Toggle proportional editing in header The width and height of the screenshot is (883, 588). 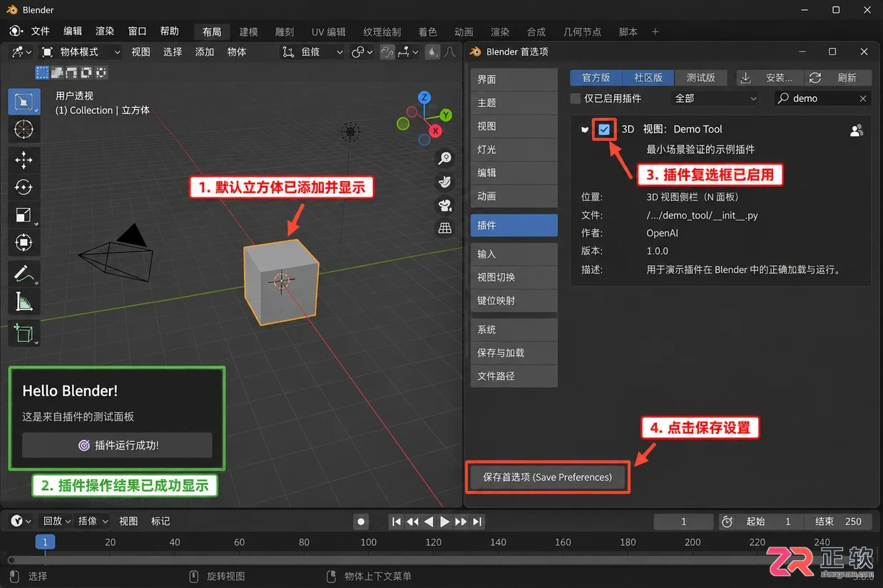433,51
